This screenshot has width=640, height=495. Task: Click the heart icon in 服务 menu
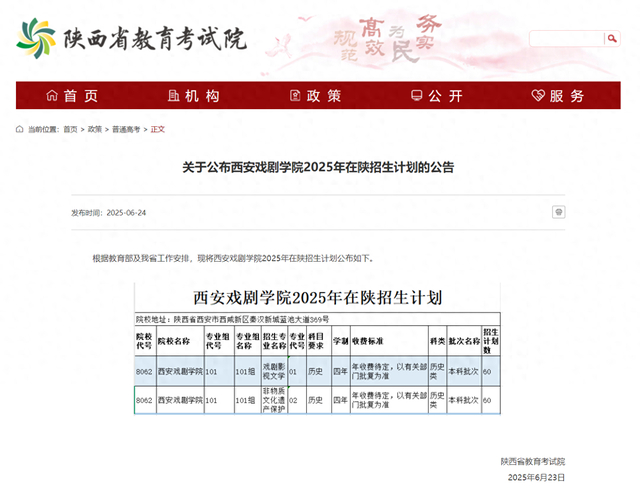pyautogui.click(x=538, y=95)
